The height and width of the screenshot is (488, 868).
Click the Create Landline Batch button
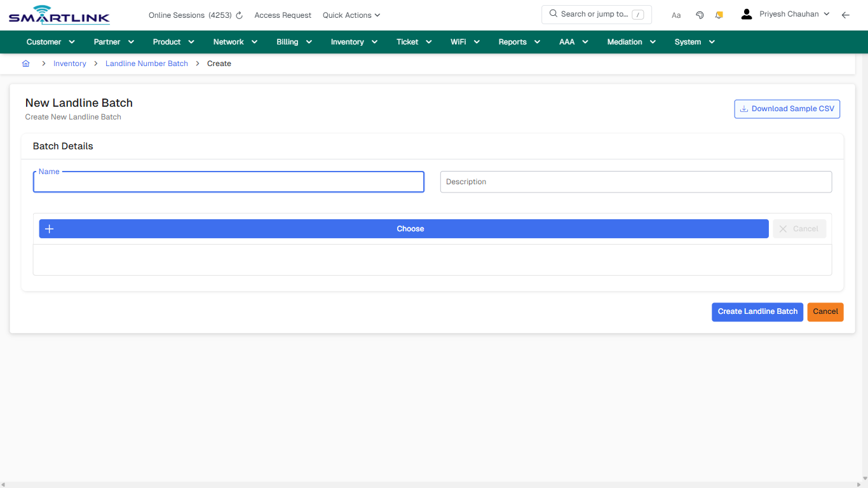click(x=757, y=312)
